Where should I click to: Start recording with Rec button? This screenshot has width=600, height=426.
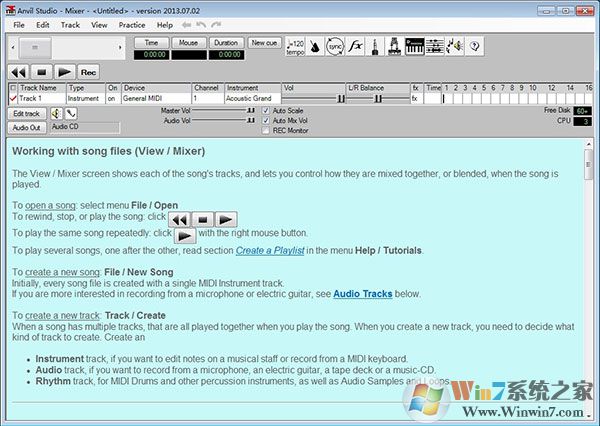(x=88, y=72)
